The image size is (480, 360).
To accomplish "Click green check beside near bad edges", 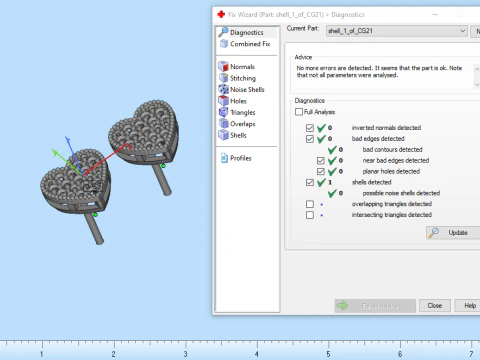I will pos(332,161).
